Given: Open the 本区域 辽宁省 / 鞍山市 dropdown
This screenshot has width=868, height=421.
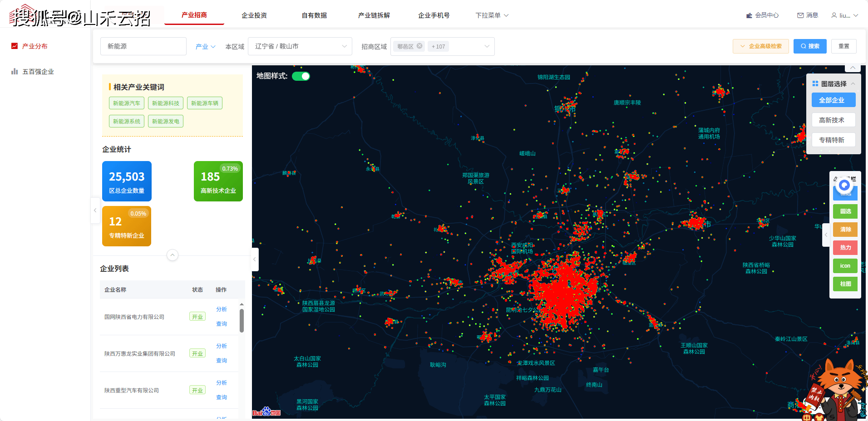Looking at the screenshot, I should (x=300, y=46).
